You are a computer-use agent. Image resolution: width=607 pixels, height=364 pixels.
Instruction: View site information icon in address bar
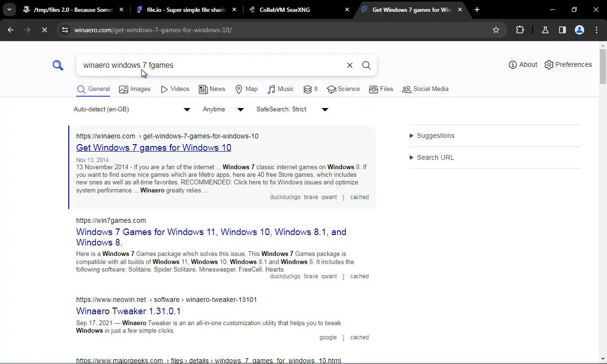coord(65,30)
